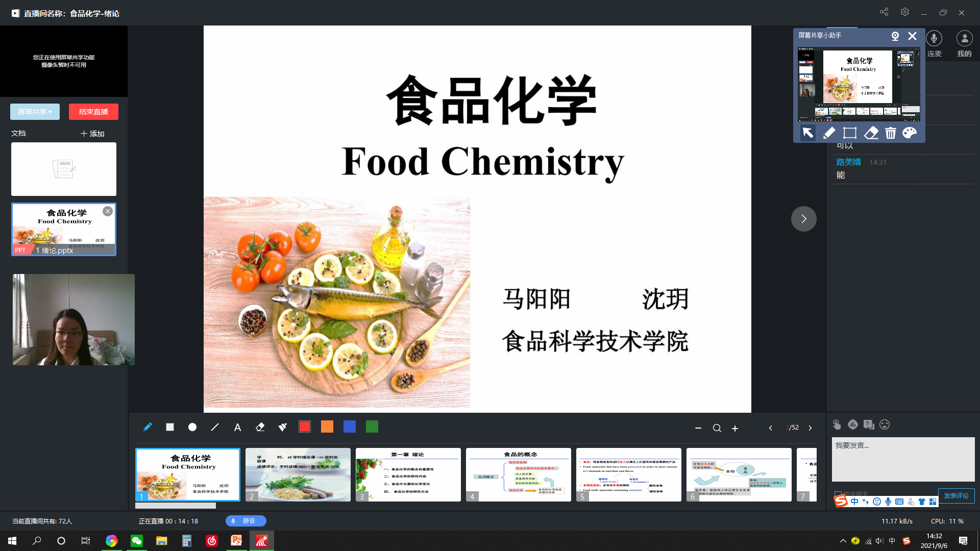
Task: Open the 我的 tab
Action: pyautogui.click(x=964, y=43)
